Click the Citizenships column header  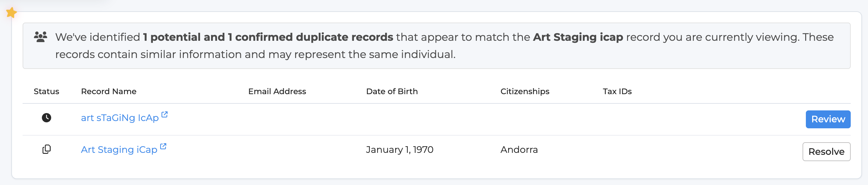tap(525, 92)
